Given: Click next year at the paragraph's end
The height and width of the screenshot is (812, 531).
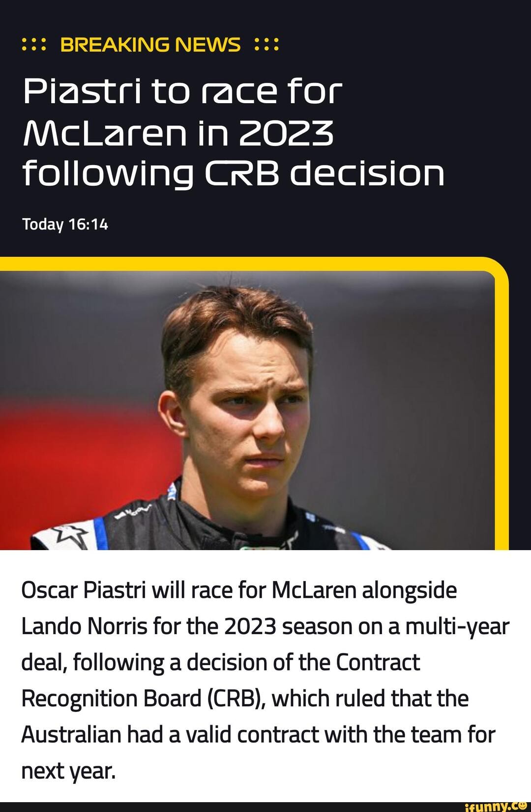Looking at the screenshot, I should pyautogui.click(x=68, y=771).
